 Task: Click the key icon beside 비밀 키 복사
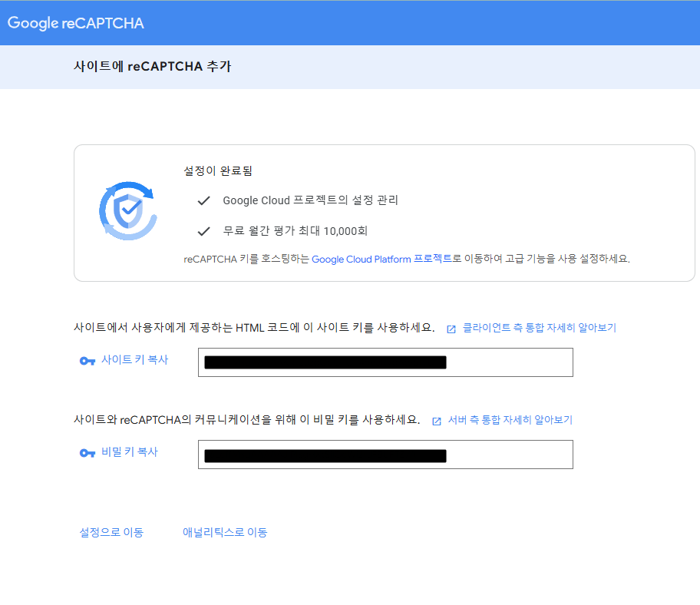point(87,453)
